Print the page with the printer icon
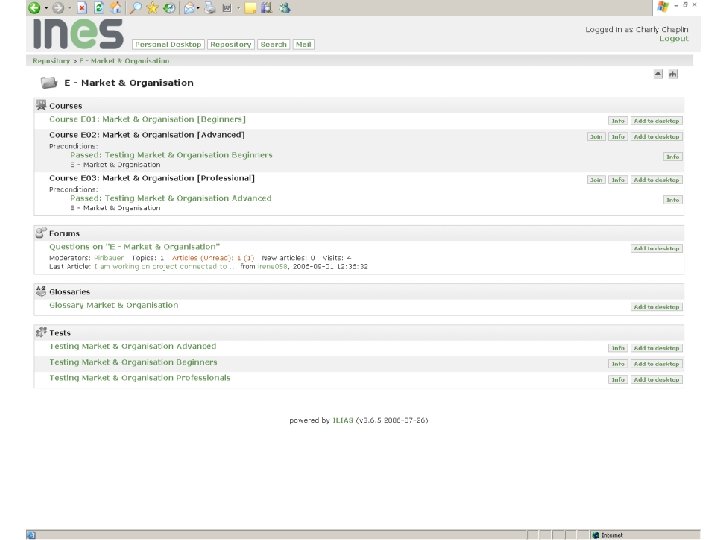 (210, 7)
